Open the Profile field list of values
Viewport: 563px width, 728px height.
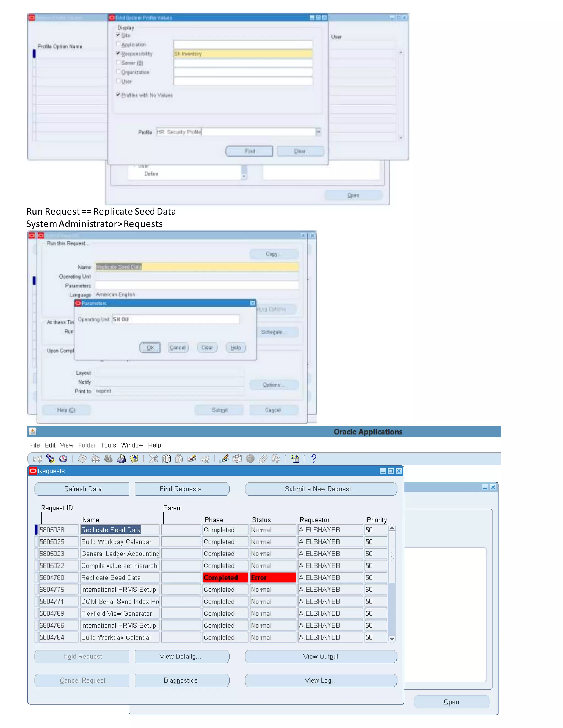coord(319,132)
